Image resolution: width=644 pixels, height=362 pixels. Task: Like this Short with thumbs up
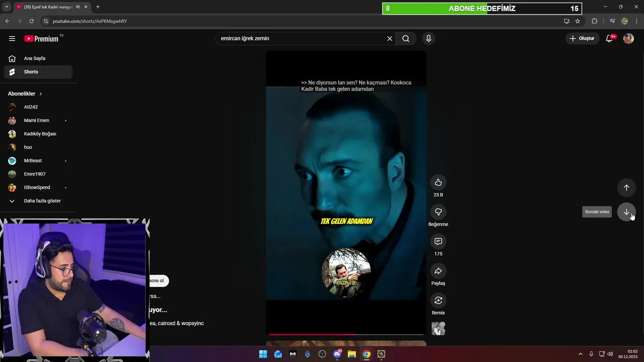click(x=438, y=183)
